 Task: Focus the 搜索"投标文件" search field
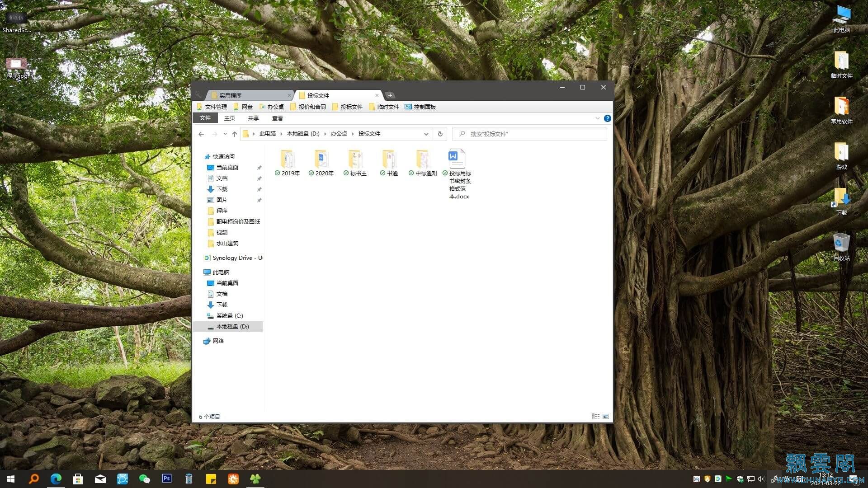(x=529, y=134)
